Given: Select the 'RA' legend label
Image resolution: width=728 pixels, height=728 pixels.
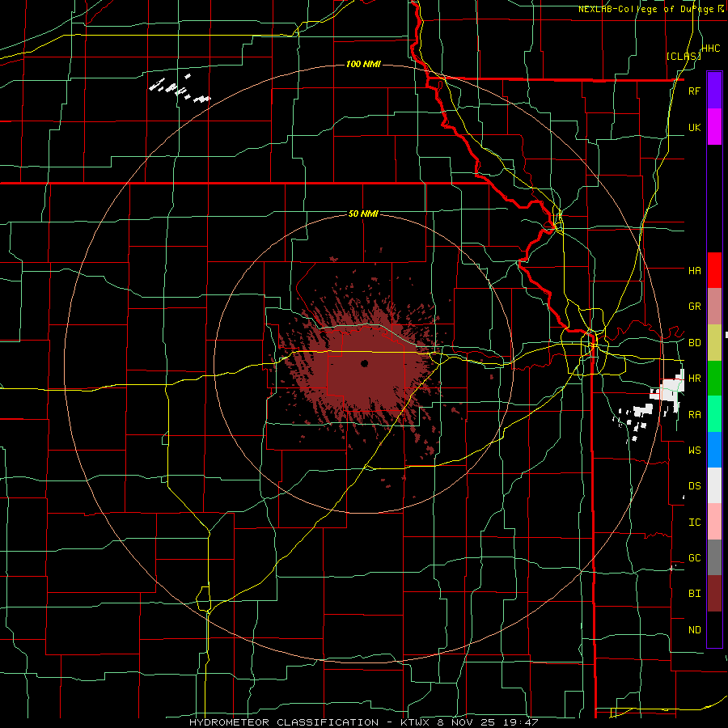Looking at the screenshot, I should [694, 415].
